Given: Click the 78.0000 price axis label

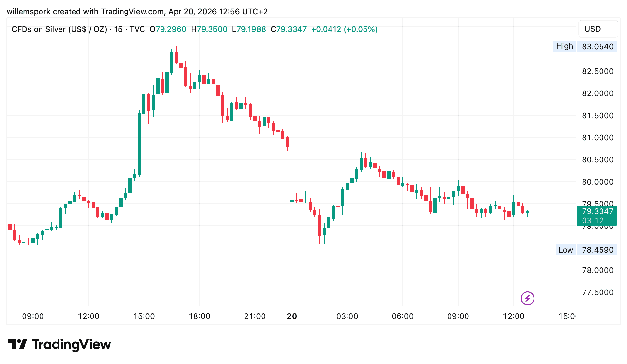Looking at the screenshot, I should pyautogui.click(x=597, y=270).
